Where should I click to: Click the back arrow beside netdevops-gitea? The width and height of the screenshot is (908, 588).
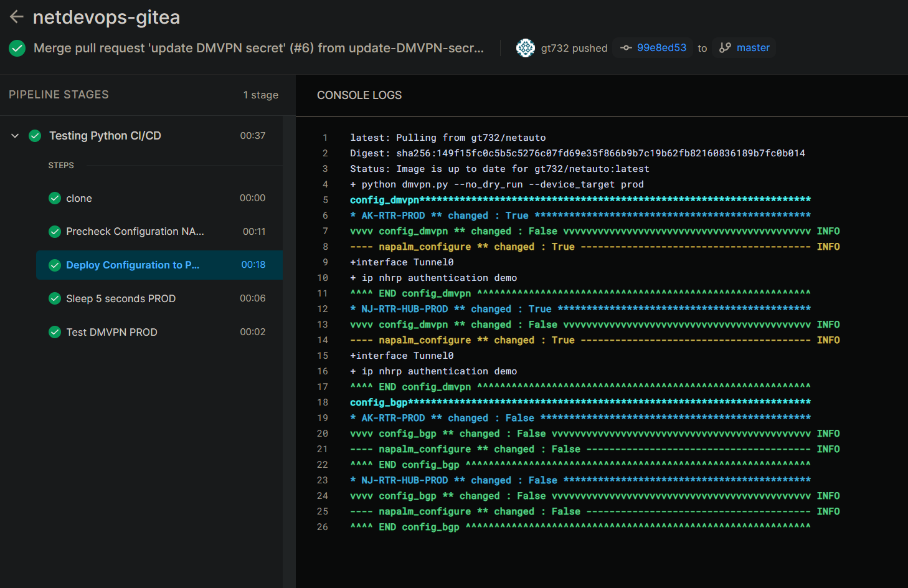point(17,17)
